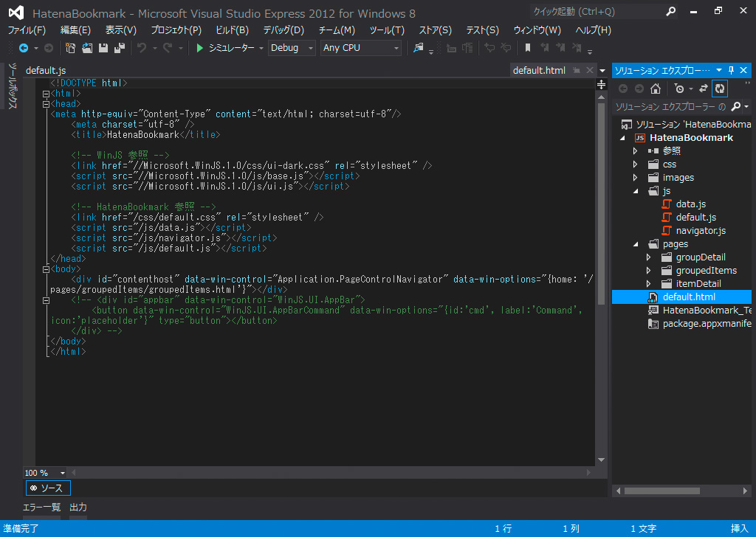Select the itemDetail folder
Screen dimensions: 756x537
tap(698, 284)
